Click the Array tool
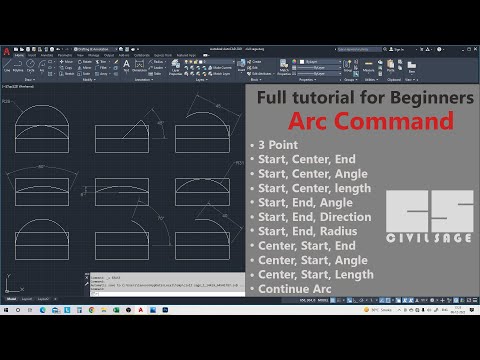This screenshot has width=480, height=360. (102, 74)
